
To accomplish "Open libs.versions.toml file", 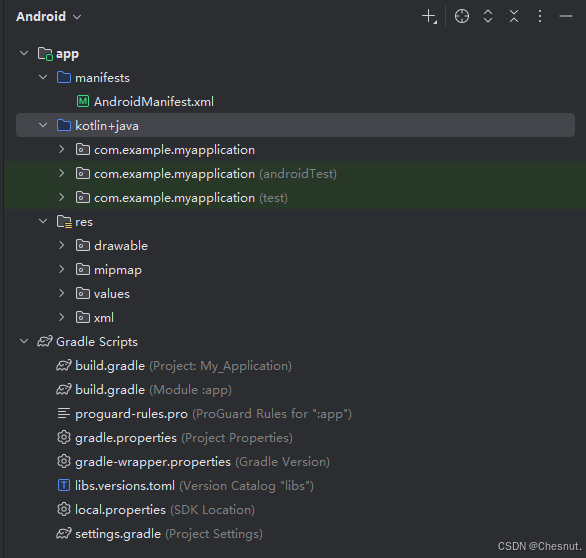I will [x=194, y=485].
